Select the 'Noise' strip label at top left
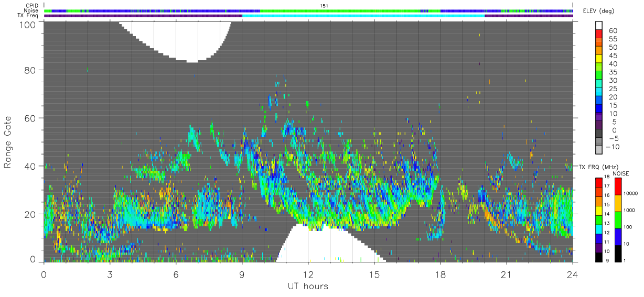Image resolution: width=644 pixels, height=297 pixels. 31,10
